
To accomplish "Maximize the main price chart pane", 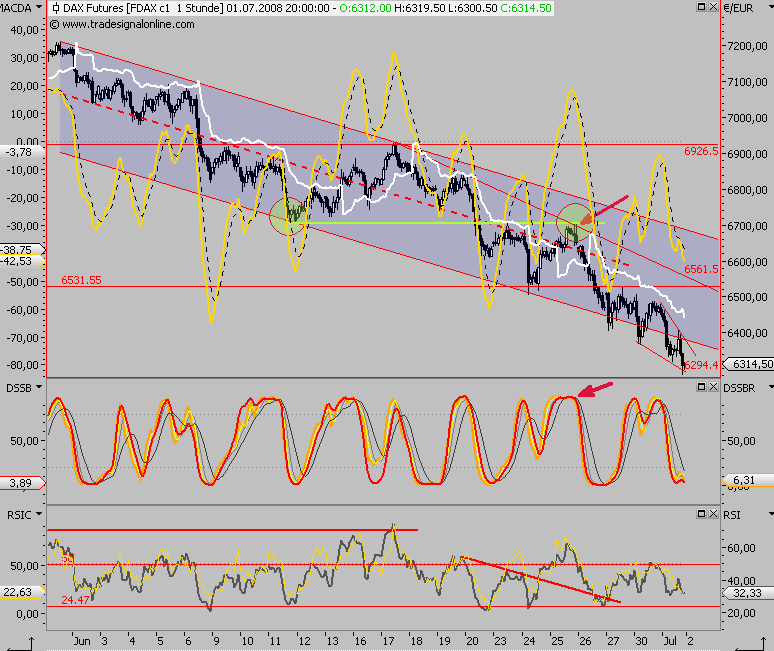I will (x=701, y=7).
